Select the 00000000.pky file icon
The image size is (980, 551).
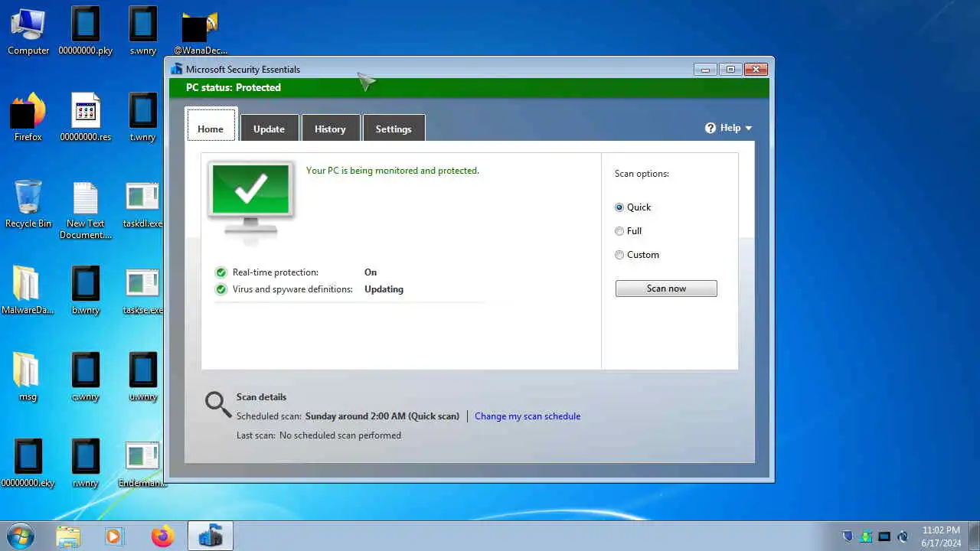pos(85,31)
